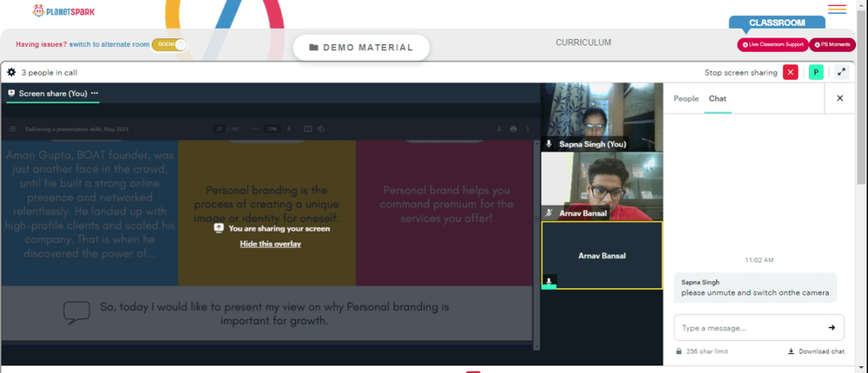This screenshot has height=373, width=868.
Task: Rotate the PDF document
Action: tap(320, 129)
